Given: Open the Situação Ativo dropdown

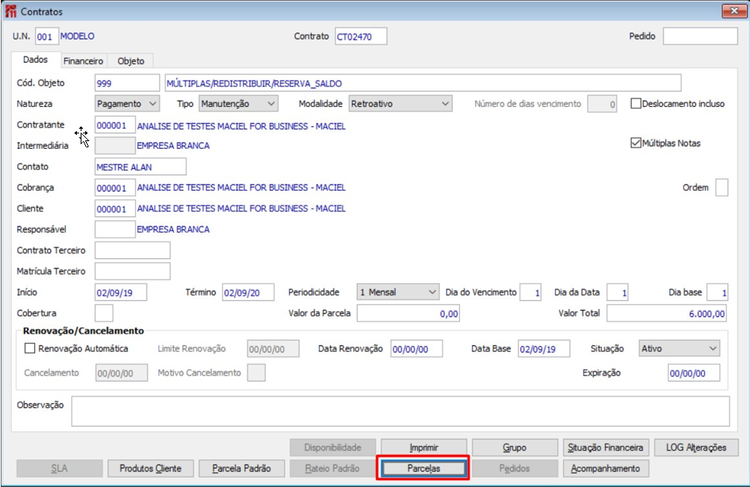Looking at the screenshot, I should 679,349.
